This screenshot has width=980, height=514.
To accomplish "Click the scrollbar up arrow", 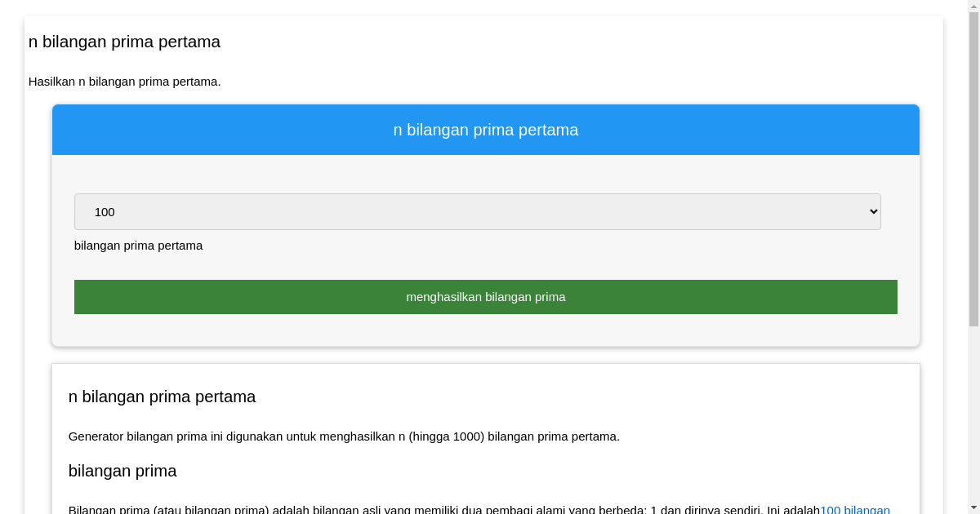I will point(973,6).
